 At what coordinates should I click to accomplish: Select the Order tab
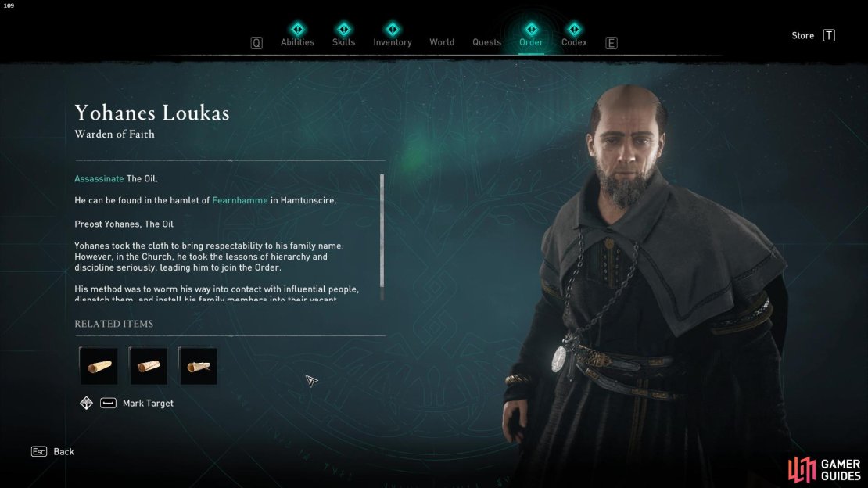531,42
